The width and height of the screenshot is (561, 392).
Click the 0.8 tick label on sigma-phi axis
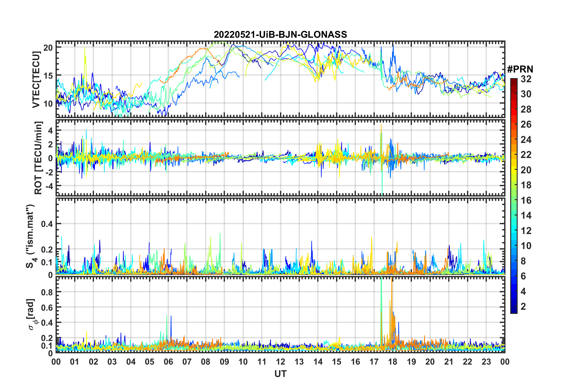[47, 292]
